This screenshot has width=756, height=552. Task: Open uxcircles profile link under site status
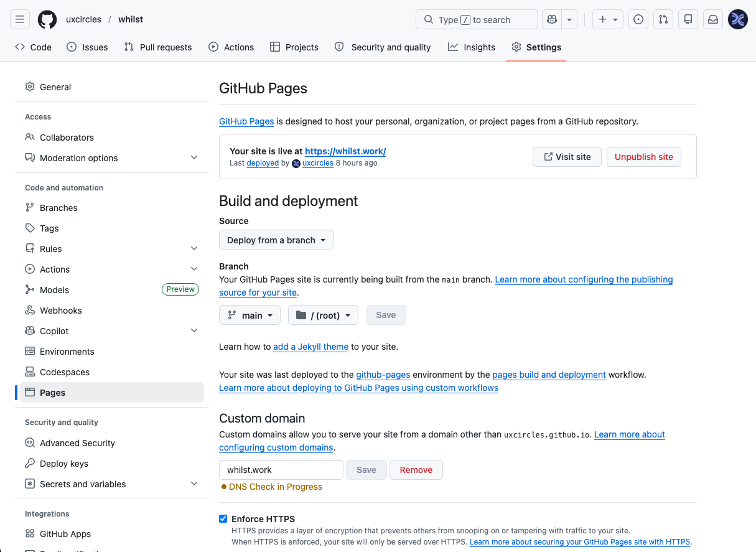point(318,163)
